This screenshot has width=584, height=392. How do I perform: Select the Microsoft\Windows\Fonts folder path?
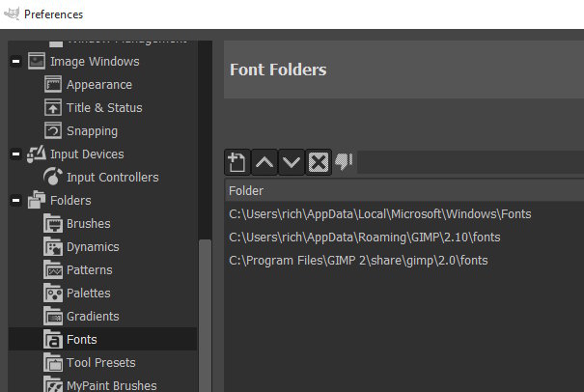click(380, 214)
